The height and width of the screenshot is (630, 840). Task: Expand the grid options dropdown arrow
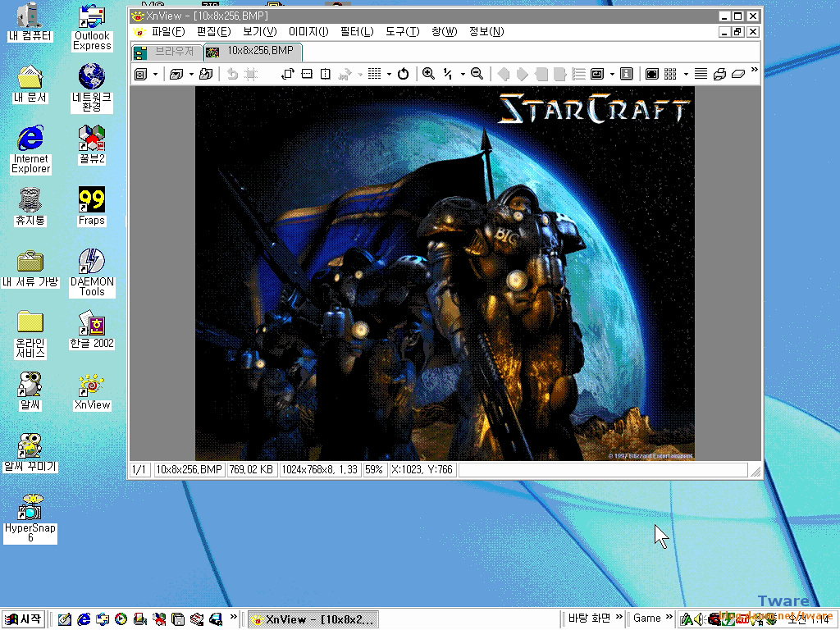tap(389, 74)
